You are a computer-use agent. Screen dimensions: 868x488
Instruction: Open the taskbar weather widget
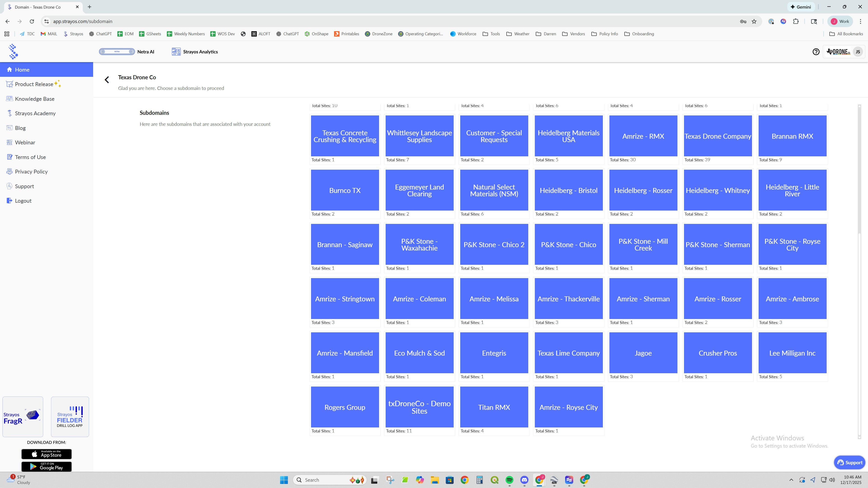pos(19,480)
